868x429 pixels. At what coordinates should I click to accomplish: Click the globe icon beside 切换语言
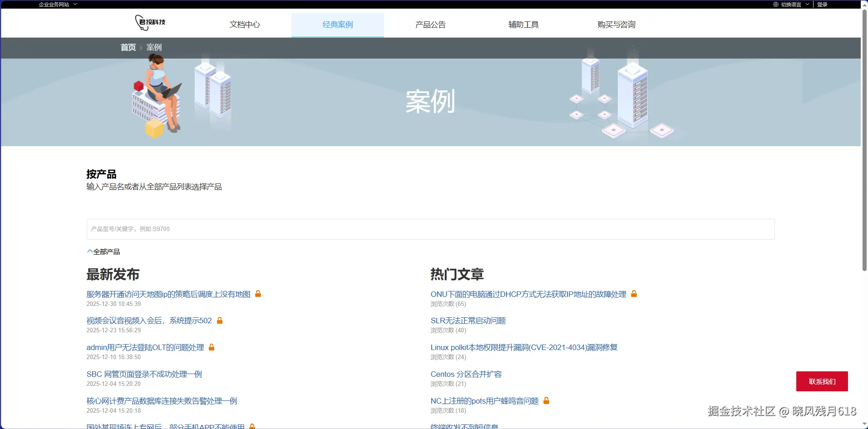point(776,5)
